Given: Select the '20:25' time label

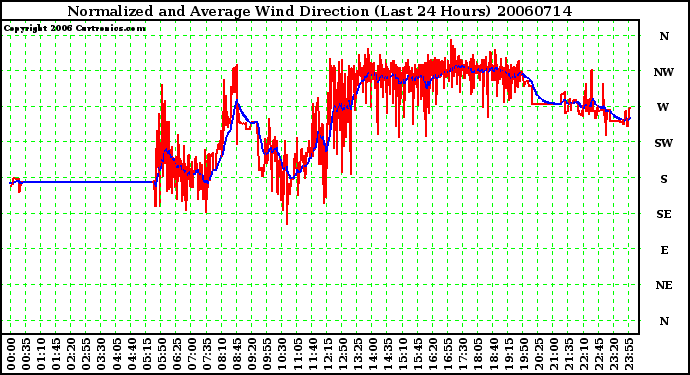Looking at the screenshot, I should click(x=539, y=354).
